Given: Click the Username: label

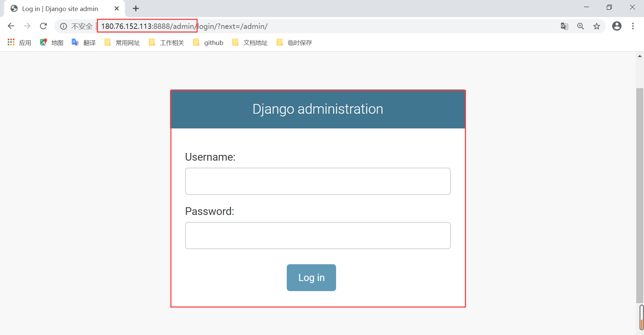Looking at the screenshot, I should click(210, 157).
